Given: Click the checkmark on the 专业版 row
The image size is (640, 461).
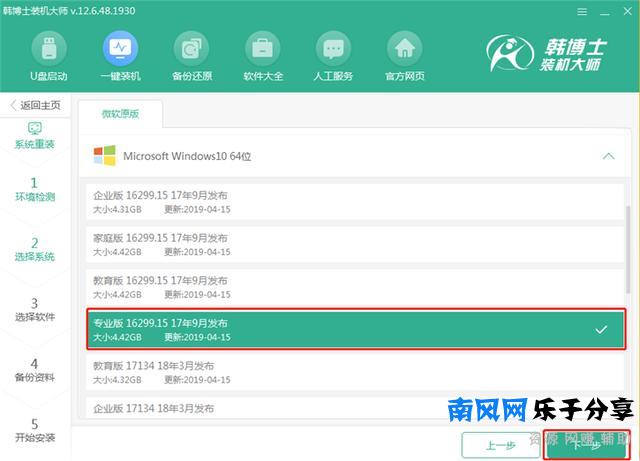Looking at the screenshot, I should pyautogui.click(x=601, y=330).
